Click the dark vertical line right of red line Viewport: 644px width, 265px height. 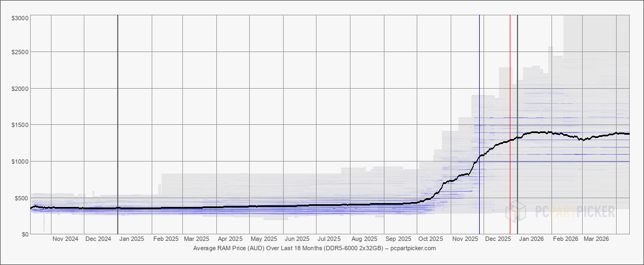[517, 124]
